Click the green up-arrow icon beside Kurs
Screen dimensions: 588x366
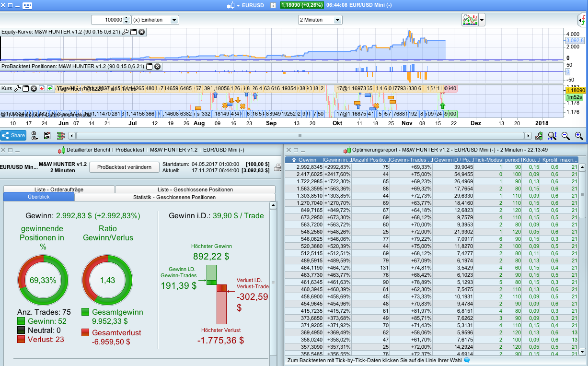click(x=50, y=89)
